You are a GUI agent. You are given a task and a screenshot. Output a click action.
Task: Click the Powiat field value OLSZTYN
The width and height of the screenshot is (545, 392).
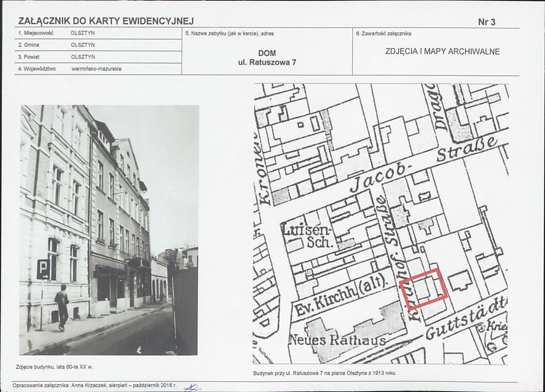click(x=83, y=57)
